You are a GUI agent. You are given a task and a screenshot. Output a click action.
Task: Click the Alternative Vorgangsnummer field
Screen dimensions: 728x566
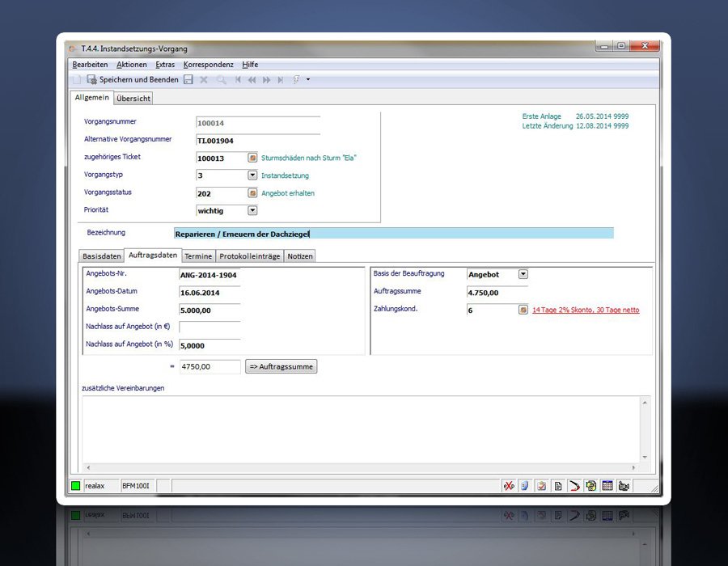[258, 141]
